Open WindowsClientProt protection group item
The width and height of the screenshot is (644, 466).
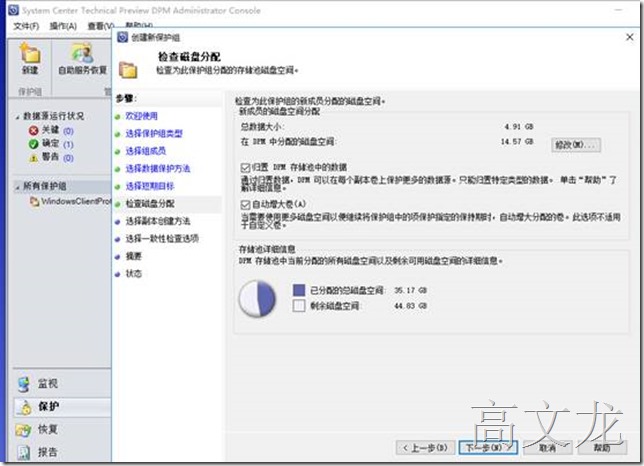[x=71, y=201]
